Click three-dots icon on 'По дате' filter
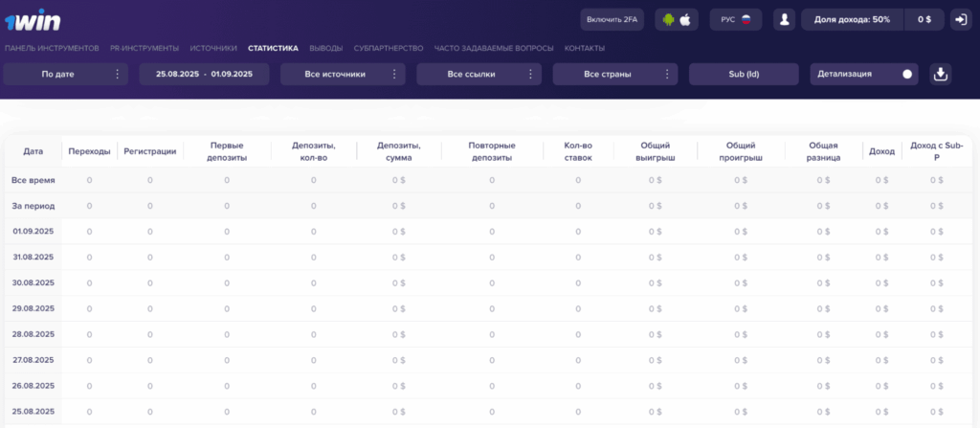 pos(118,75)
